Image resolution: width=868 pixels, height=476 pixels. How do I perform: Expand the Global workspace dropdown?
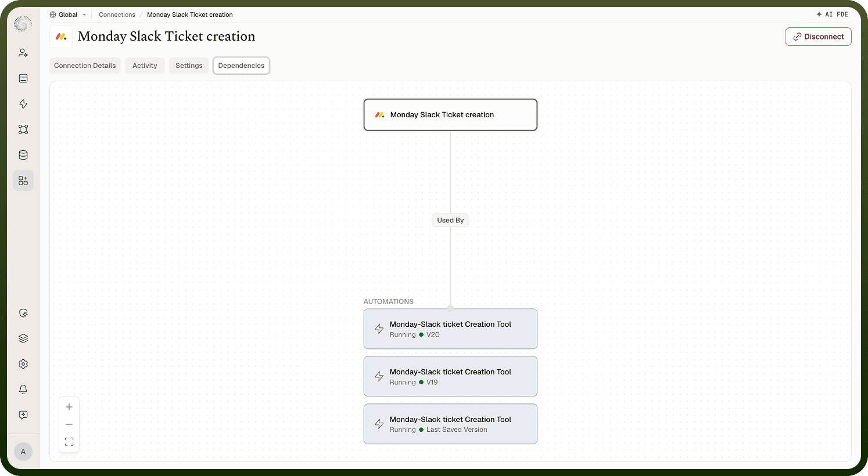click(68, 15)
